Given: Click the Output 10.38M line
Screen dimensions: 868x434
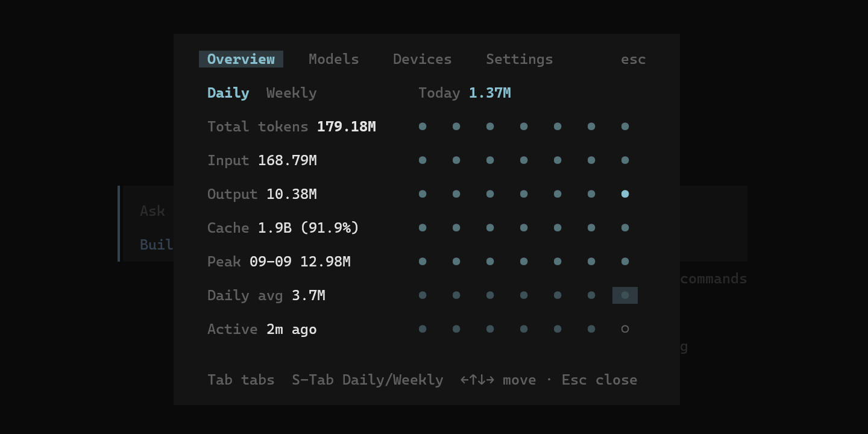Looking at the screenshot, I should (x=262, y=194).
